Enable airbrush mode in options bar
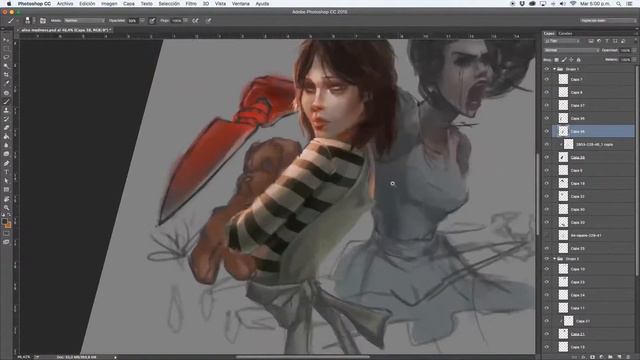The width and height of the screenshot is (640, 360). [195, 20]
